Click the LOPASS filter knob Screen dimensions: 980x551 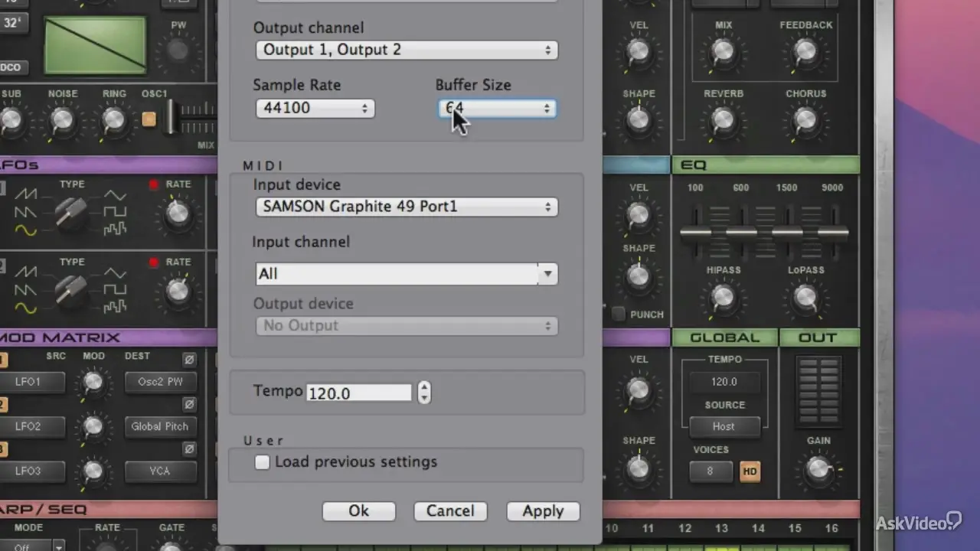click(x=806, y=296)
